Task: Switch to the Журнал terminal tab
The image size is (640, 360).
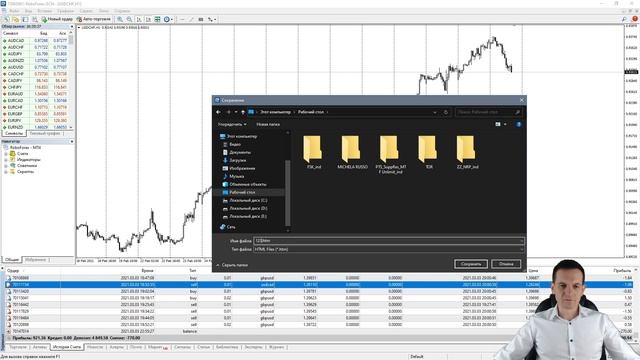Action: 276,347
